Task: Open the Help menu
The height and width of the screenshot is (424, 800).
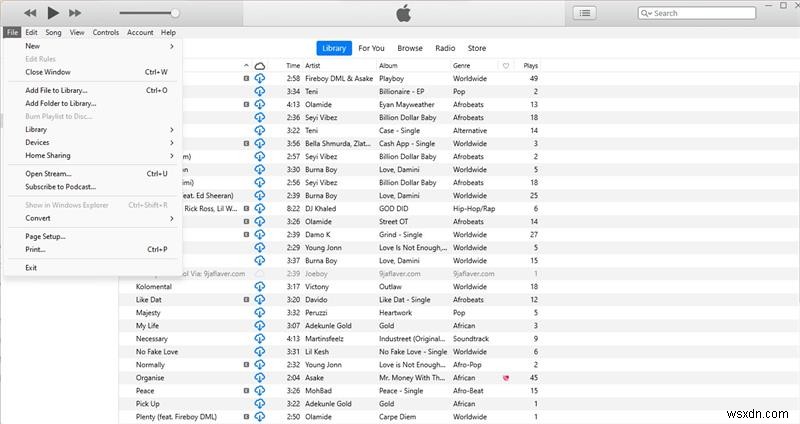Action: point(168,32)
